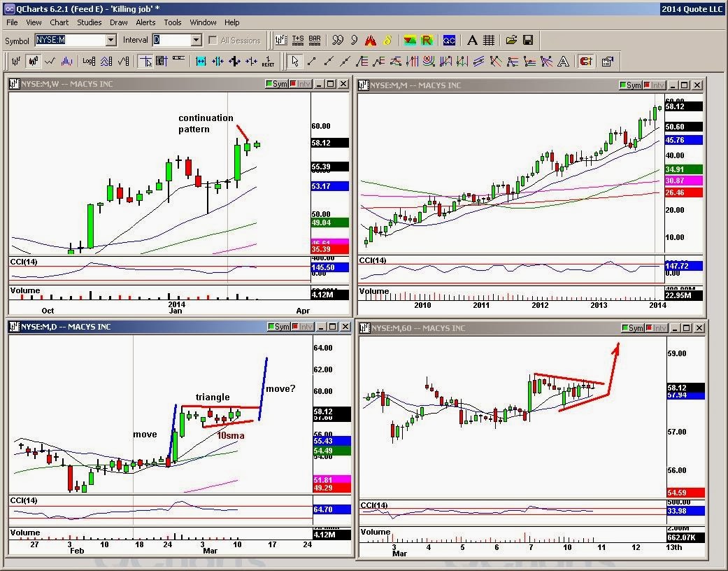Viewport: 728px width, 571px height.
Task: Open the data table window icon
Action: tap(162, 61)
